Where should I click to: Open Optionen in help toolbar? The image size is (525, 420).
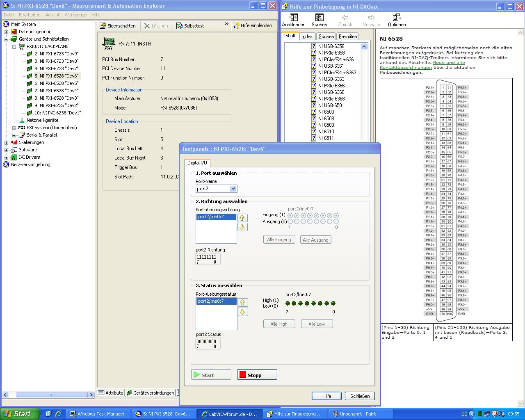396,17
